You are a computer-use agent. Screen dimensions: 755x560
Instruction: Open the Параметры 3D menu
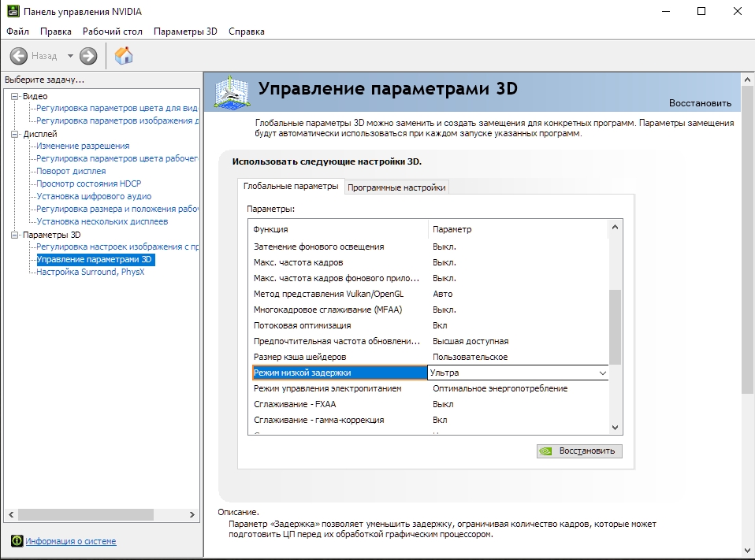[185, 32]
